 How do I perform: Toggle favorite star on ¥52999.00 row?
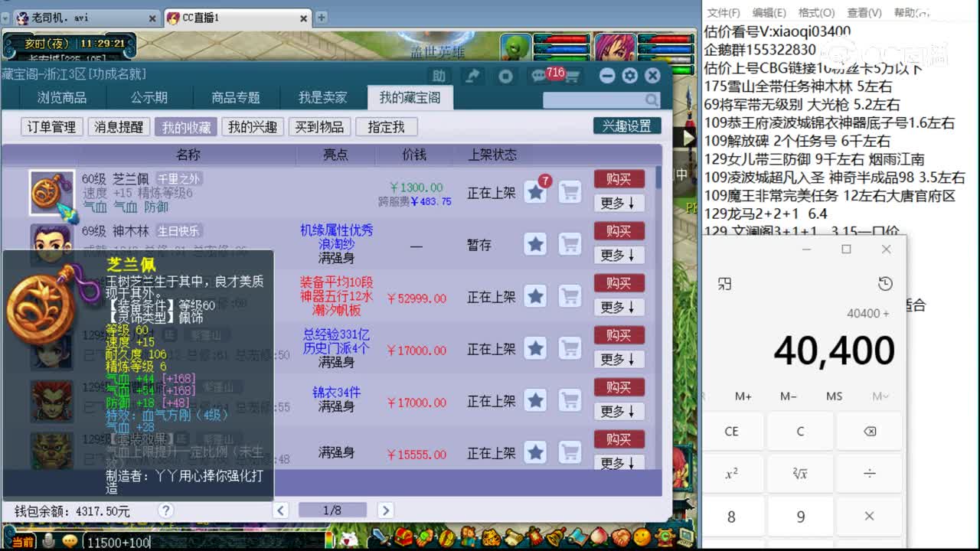pyautogui.click(x=535, y=296)
